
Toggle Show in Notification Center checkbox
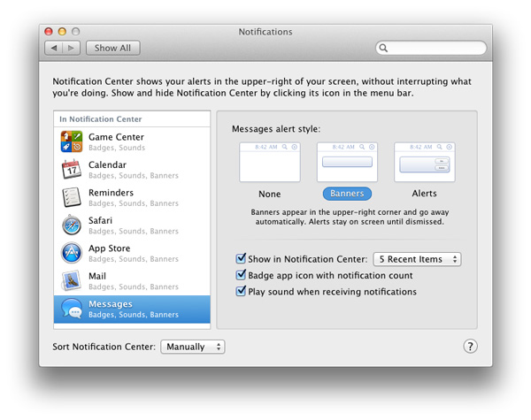coord(241,258)
